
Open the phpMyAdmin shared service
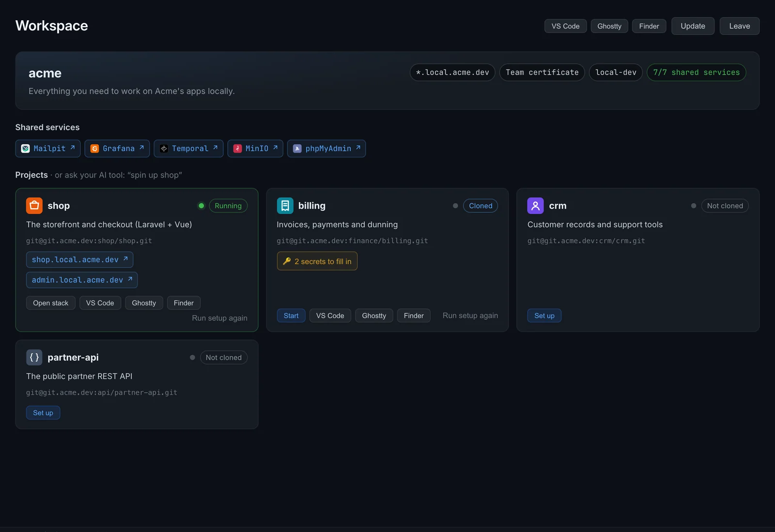coord(326,149)
